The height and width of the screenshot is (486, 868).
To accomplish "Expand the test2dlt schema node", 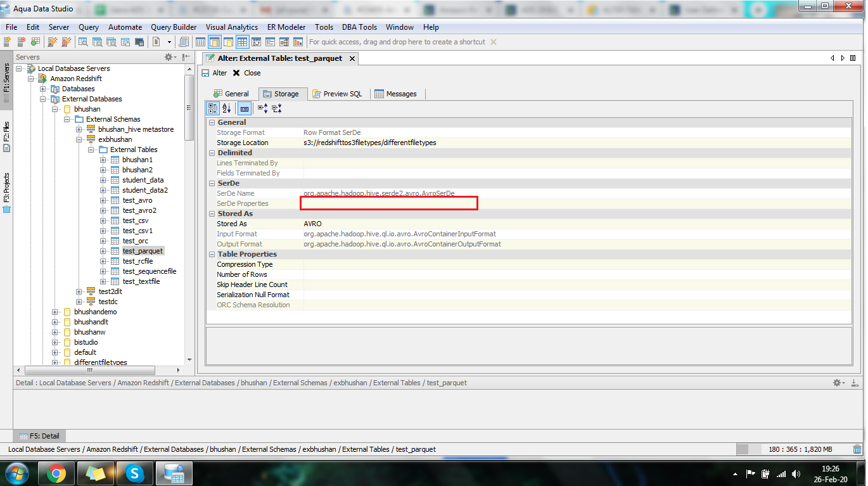I will point(79,291).
